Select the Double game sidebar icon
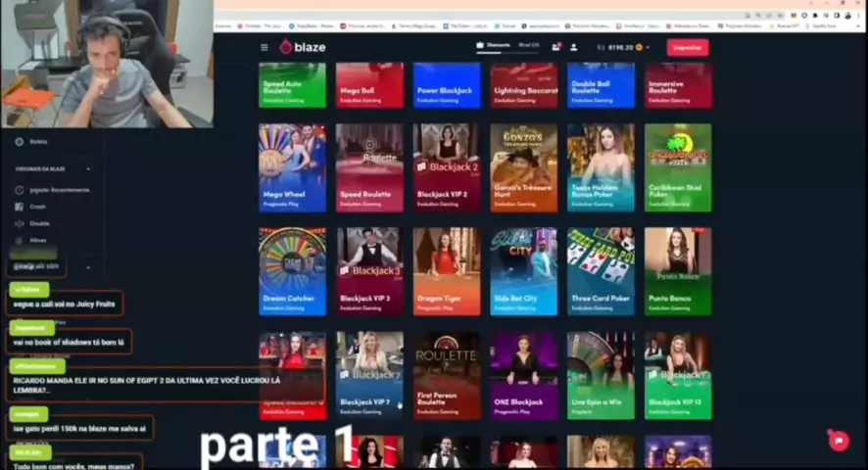 (20, 223)
